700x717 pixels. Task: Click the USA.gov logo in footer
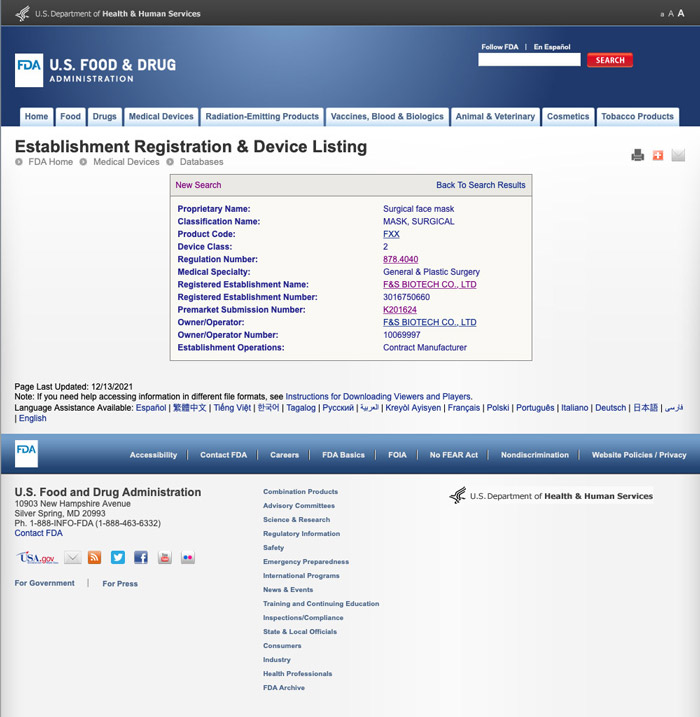click(x=36, y=558)
